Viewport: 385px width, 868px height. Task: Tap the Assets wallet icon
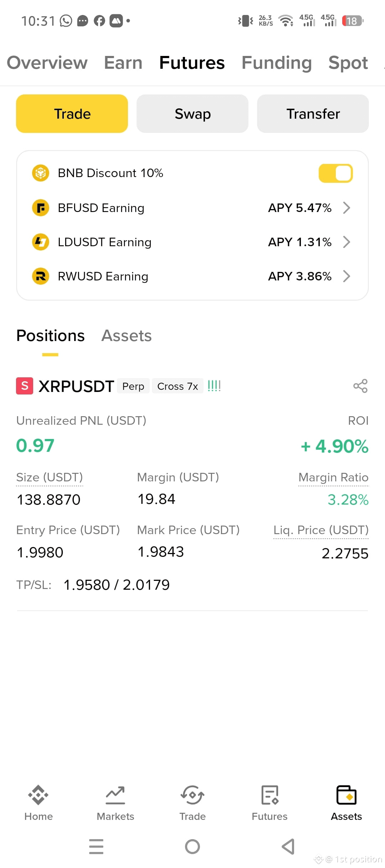[x=346, y=795]
